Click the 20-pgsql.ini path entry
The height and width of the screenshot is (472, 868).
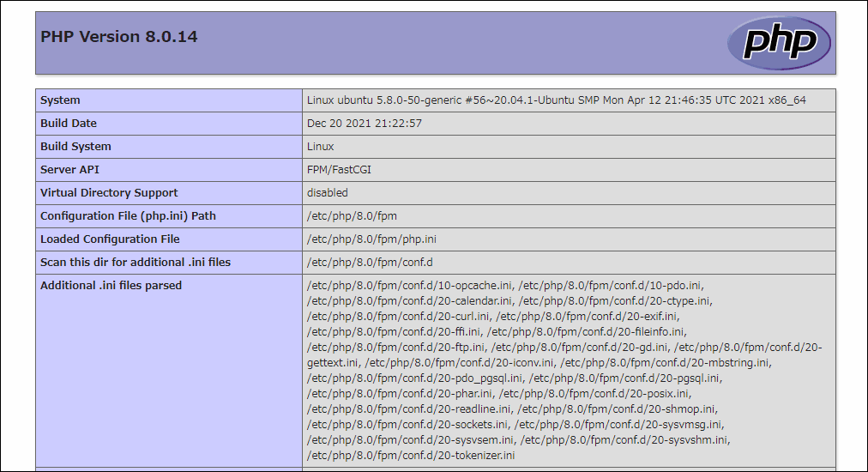point(625,379)
